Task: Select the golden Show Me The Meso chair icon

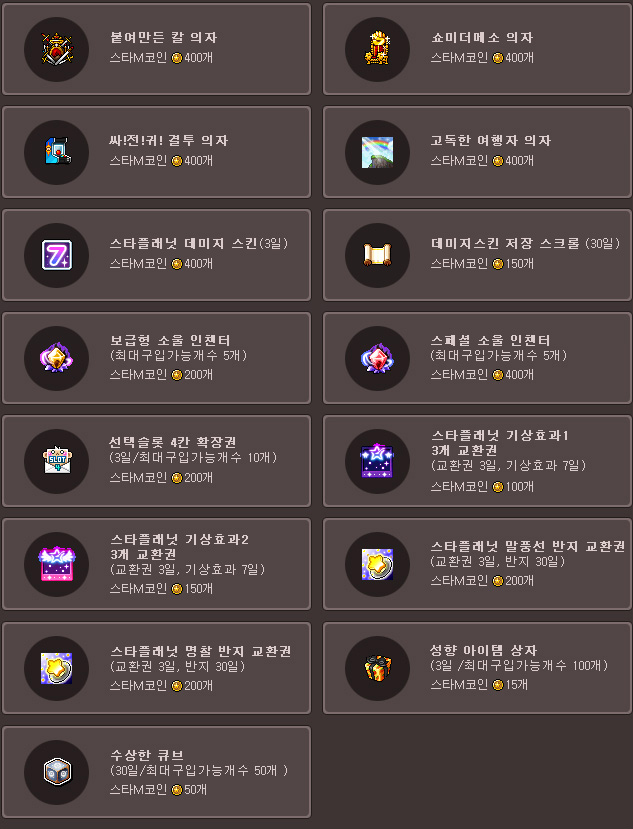Action: click(x=377, y=49)
